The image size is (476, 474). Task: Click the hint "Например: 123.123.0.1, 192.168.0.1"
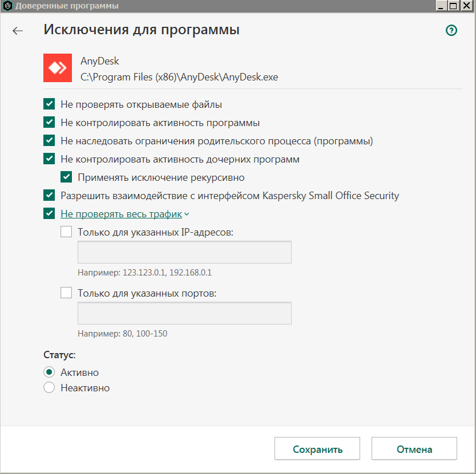click(x=144, y=273)
